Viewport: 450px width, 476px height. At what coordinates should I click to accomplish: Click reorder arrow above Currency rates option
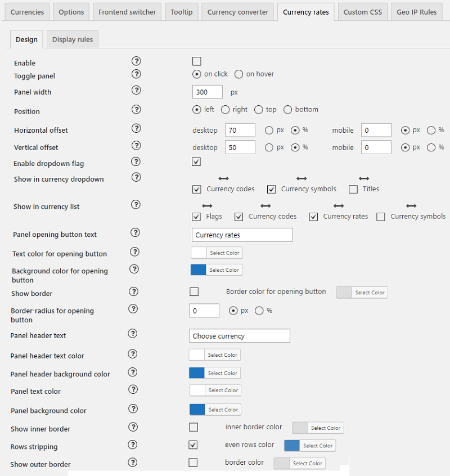point(339,206)
